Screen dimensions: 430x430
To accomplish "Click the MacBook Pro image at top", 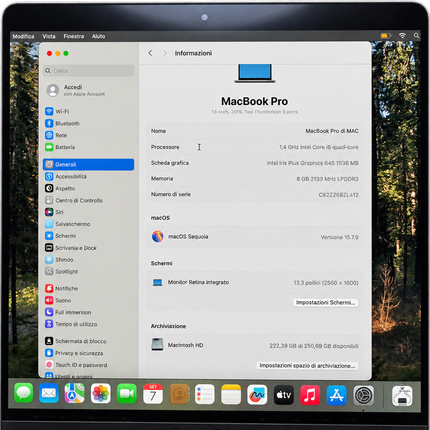I will [x=255, y=73].
